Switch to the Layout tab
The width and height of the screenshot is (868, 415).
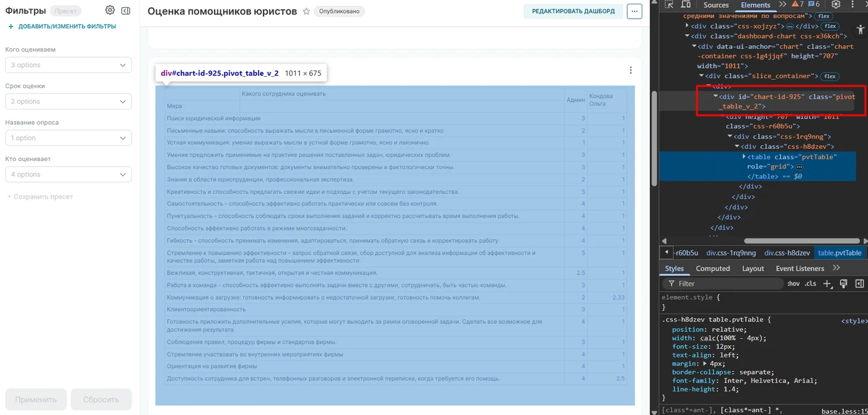tap(753, 268)
